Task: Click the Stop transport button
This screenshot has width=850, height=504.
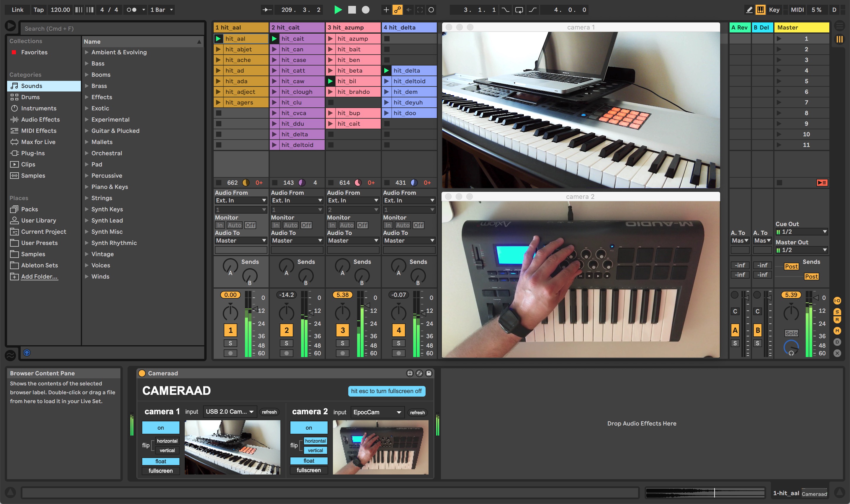Action: coord(352,10)
